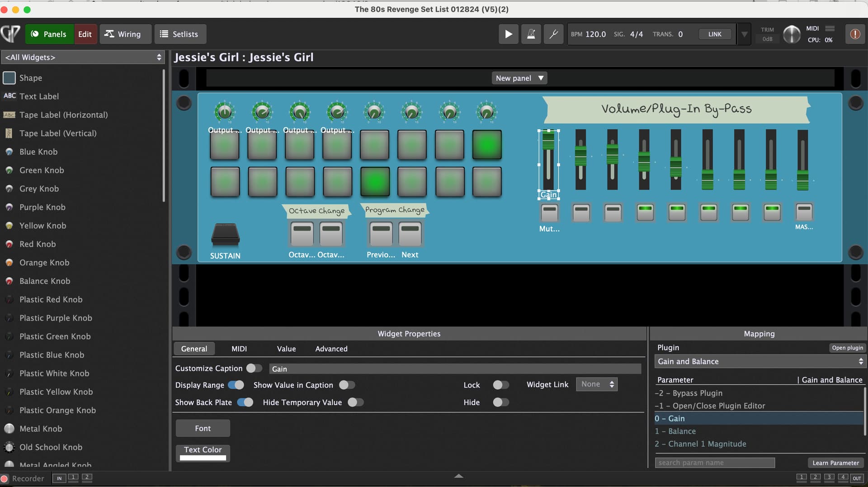Toggle the metronome icon
The height and width of the screenshot is (487, 868).
coord(531,34)
